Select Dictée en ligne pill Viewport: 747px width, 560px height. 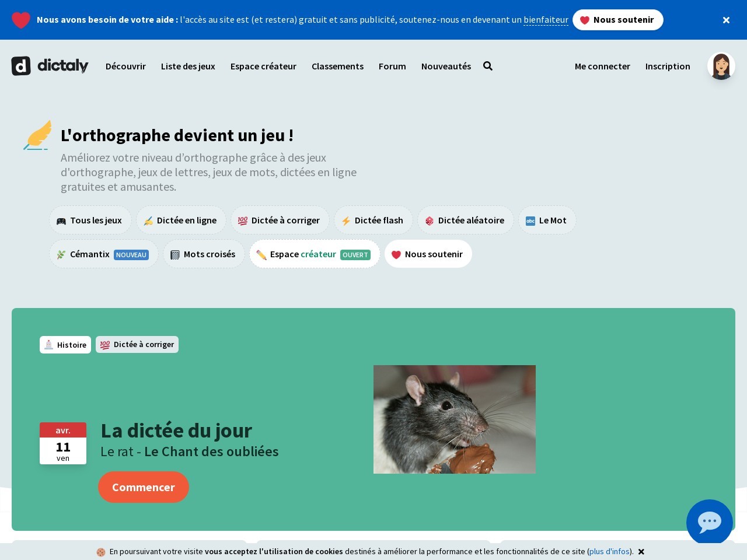181,220
